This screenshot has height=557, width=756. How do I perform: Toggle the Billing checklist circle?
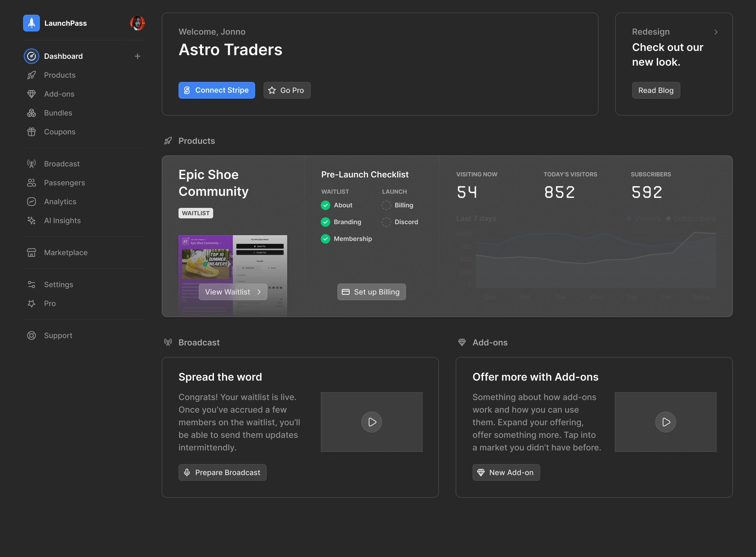click(386, 205)
